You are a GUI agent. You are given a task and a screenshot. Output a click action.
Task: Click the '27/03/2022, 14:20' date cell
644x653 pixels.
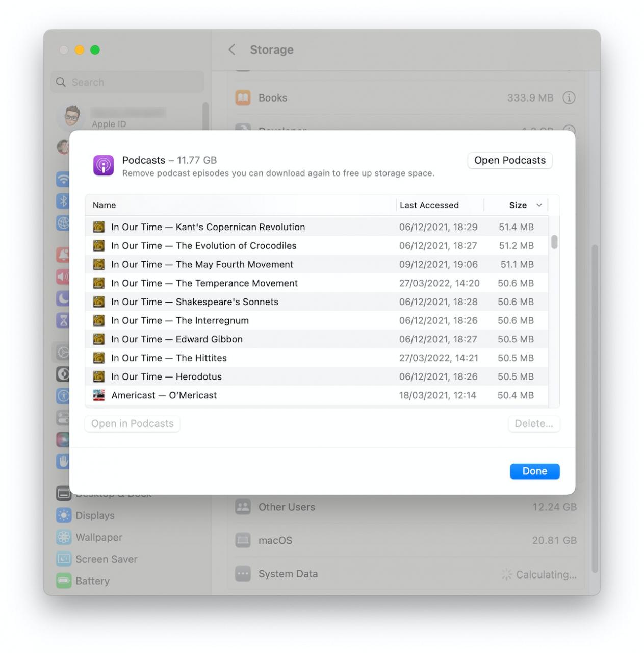[439, 283]
